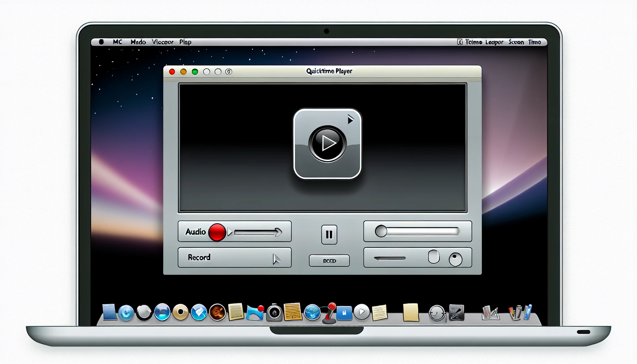
Task: Click the small button below the pause button
Action: [329, 261]
